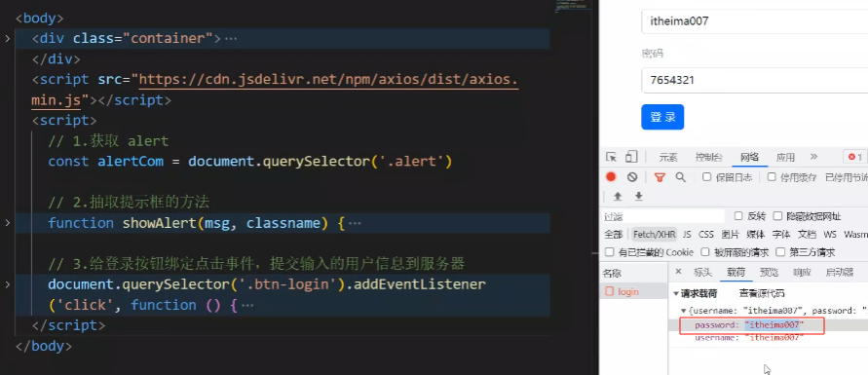Select the 网络 DevTools tab
The width and height of the screenshot is (868, 375).
[x=749, y=157]
